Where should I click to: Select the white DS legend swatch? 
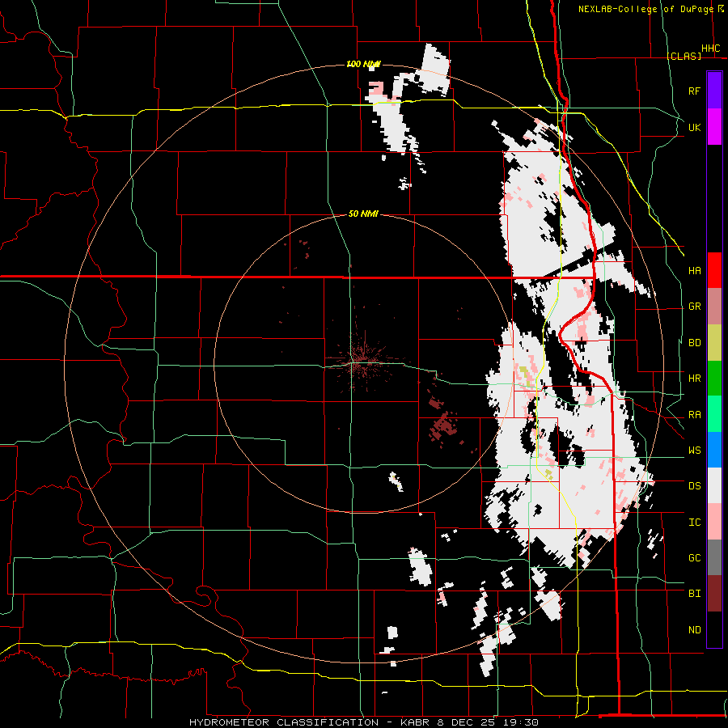tap(714, 485)
